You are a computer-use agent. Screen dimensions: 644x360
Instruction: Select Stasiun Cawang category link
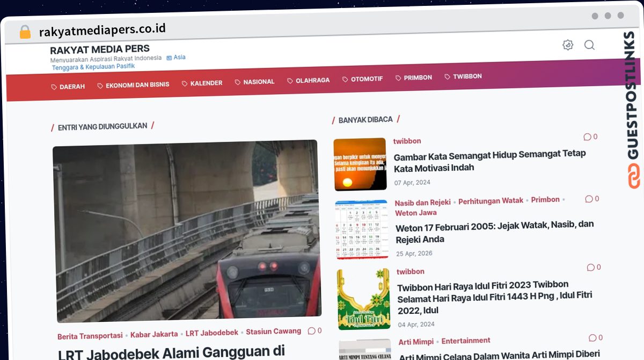pos(274,331)
